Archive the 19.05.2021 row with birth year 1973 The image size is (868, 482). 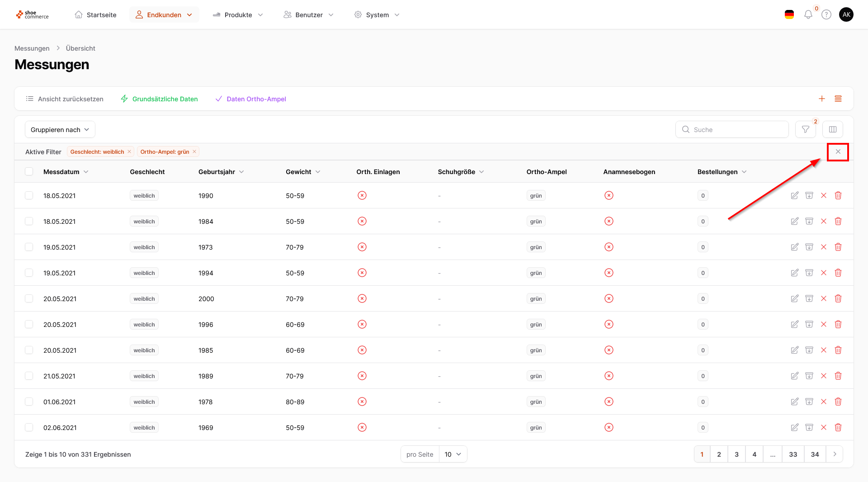pos(809,247)
